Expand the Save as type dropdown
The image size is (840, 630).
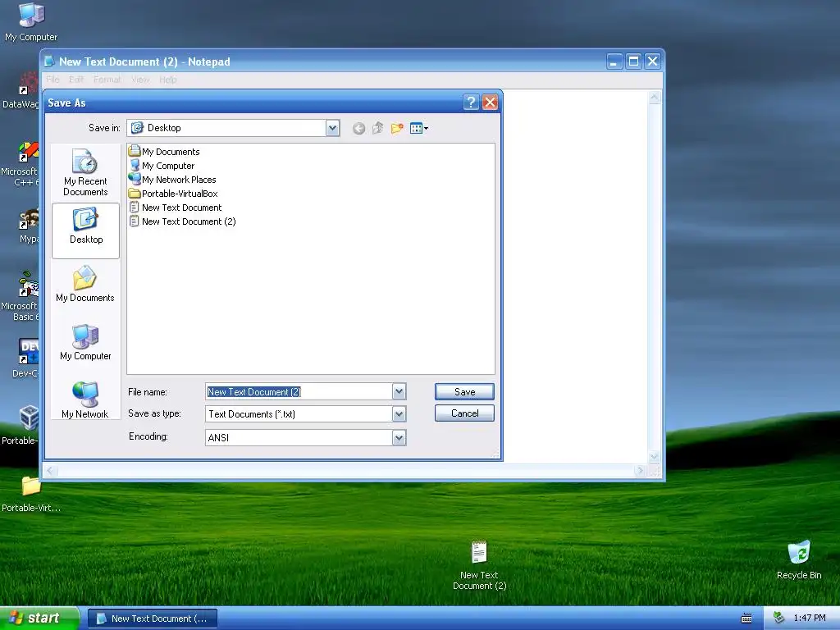pyautogui.click(x=399, y=414)
